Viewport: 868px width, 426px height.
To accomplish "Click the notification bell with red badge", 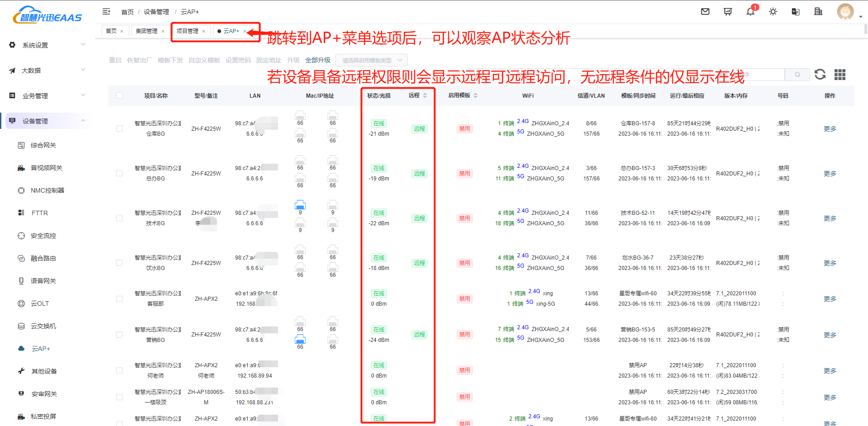I will click(x=750, y=12).
